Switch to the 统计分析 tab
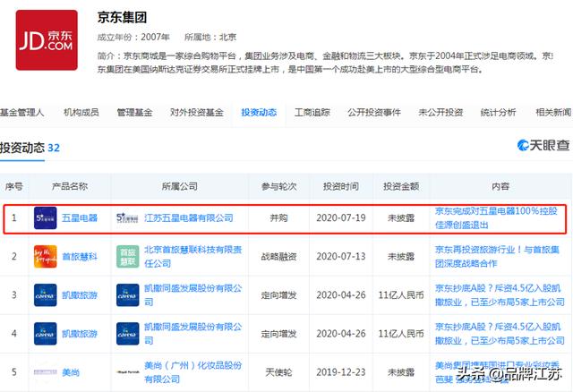Screen dimensions: 573x392 [498, 113]
